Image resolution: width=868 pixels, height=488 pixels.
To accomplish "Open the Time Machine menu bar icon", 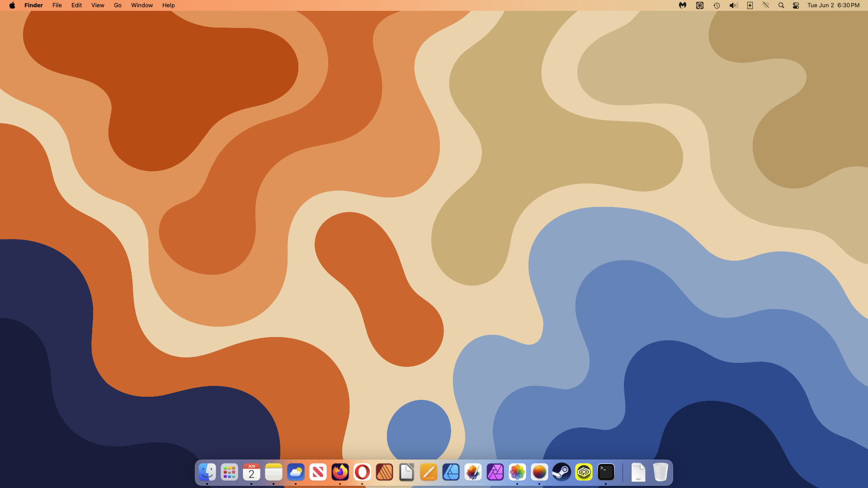I will (x=717, y=5).
